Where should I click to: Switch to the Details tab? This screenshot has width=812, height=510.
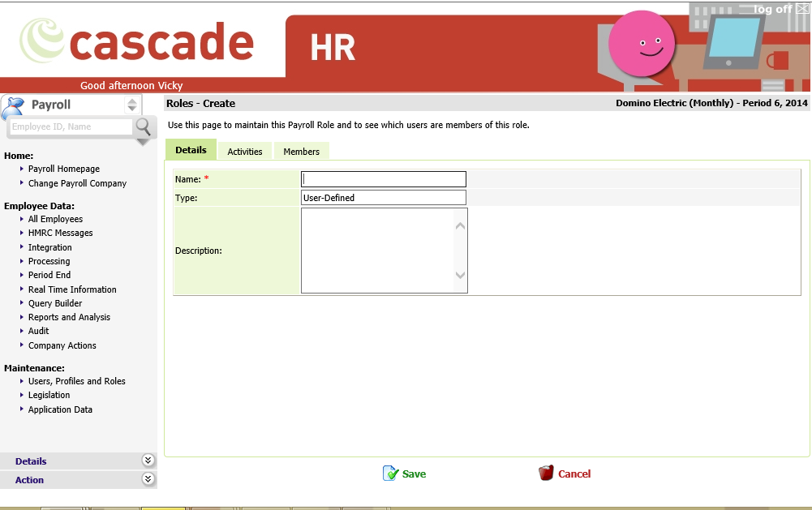191,150
